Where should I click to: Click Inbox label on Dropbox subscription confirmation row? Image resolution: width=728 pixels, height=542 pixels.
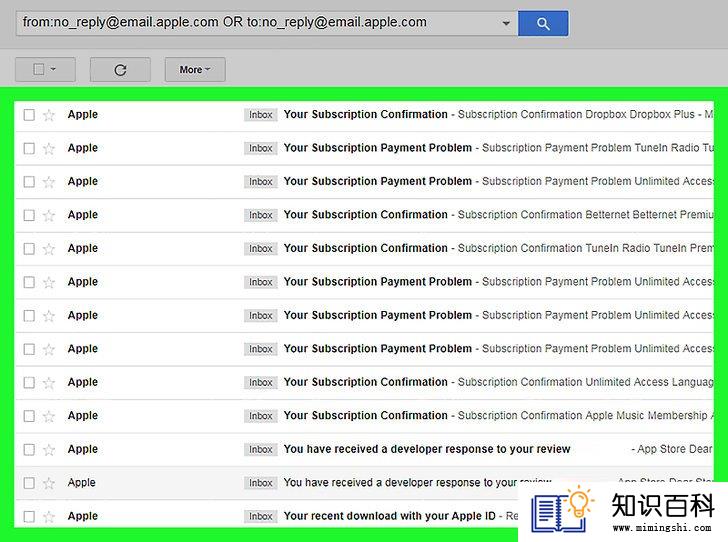tap(260, 115)
